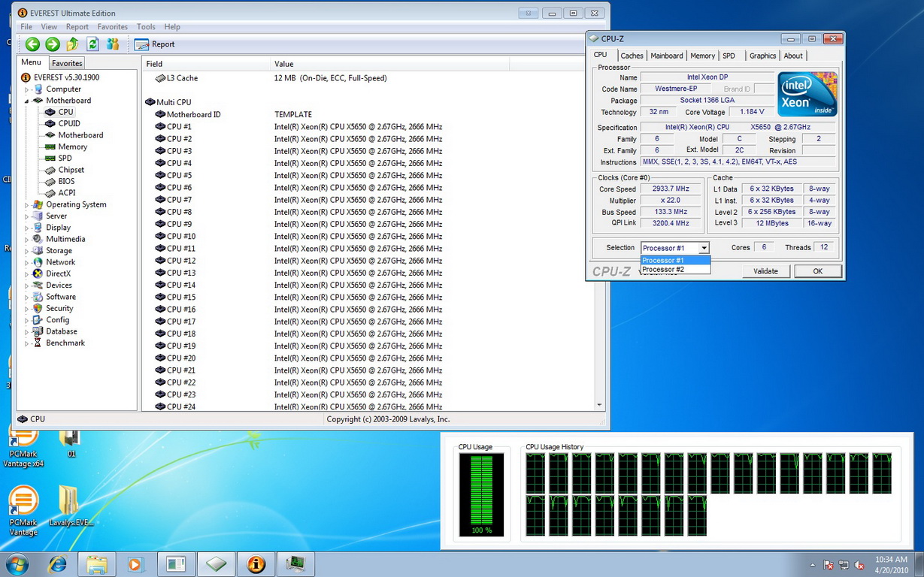Click the L3 Cache row icon
This screenshot has width=924, height=577.
coord(160,78)
